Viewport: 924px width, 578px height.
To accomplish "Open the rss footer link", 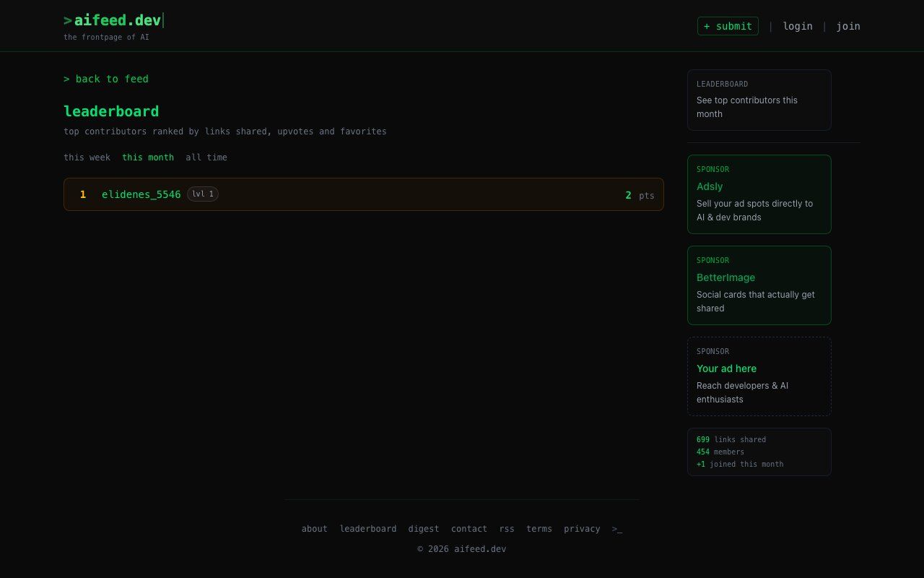I will pos(507,529).
